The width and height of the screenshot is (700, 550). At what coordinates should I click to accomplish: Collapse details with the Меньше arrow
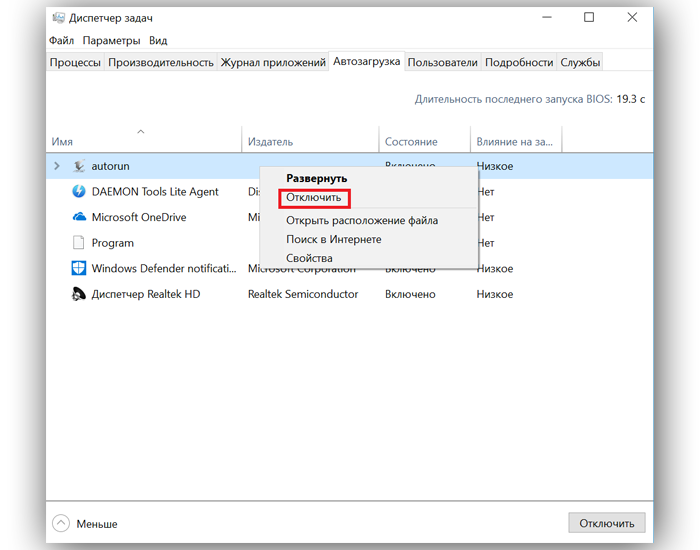click(x=61, y=523)
